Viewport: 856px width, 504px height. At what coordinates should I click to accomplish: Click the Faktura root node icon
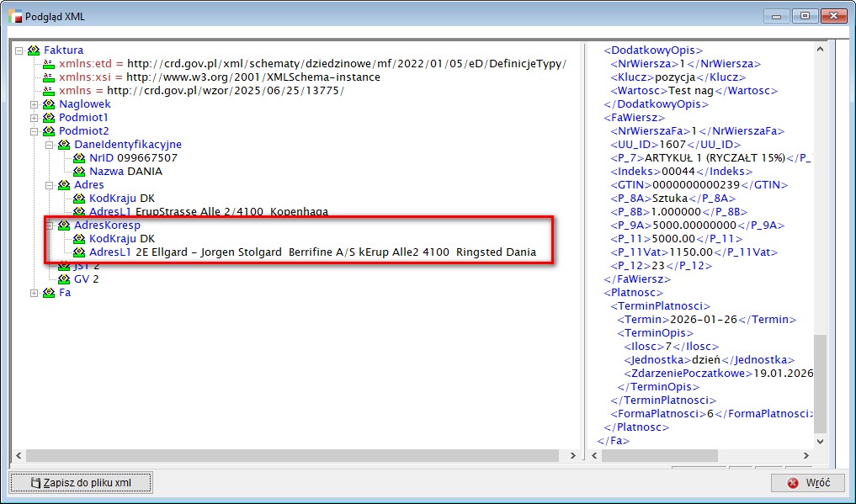click(34, 50)
